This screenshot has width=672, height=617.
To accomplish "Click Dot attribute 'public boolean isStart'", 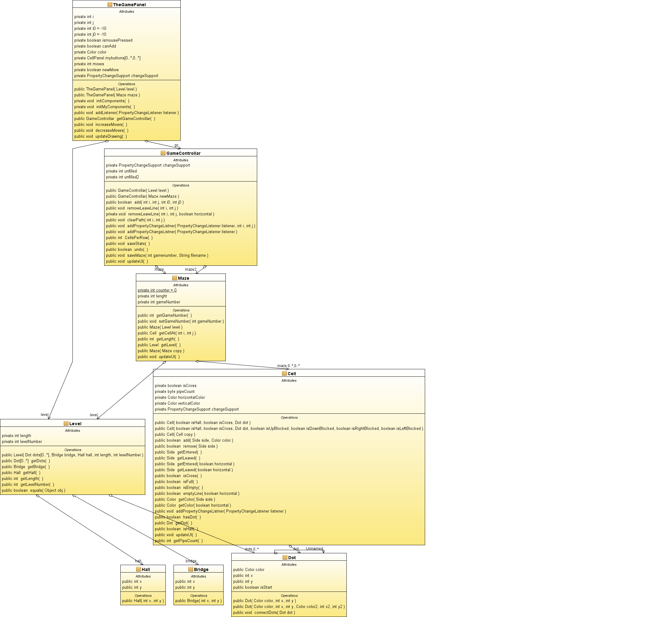I will pyautogui.click(x=253, y=587).
